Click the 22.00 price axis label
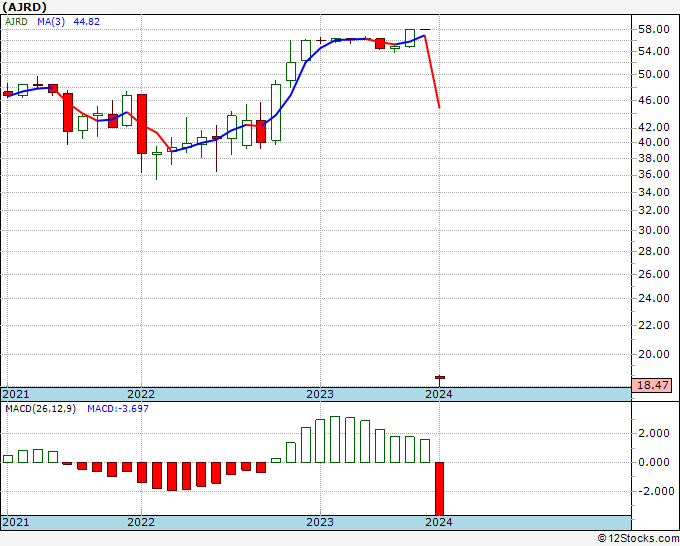The image size is (680, 546). [x=654, y=325]
